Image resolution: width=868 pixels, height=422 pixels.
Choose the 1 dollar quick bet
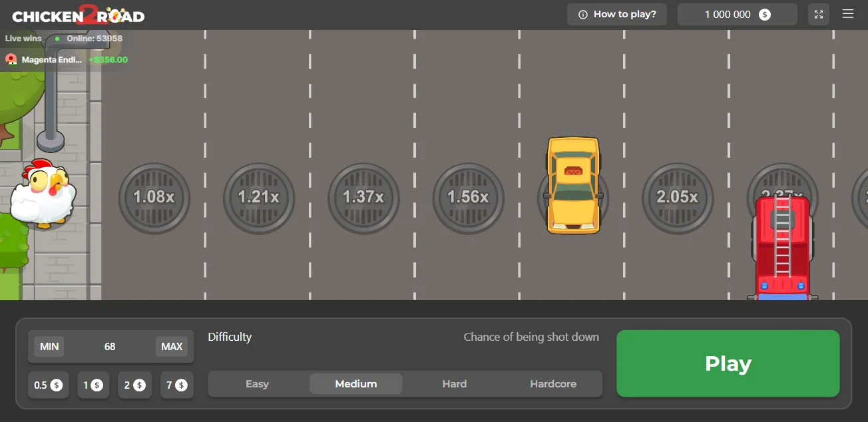[93, 385]
